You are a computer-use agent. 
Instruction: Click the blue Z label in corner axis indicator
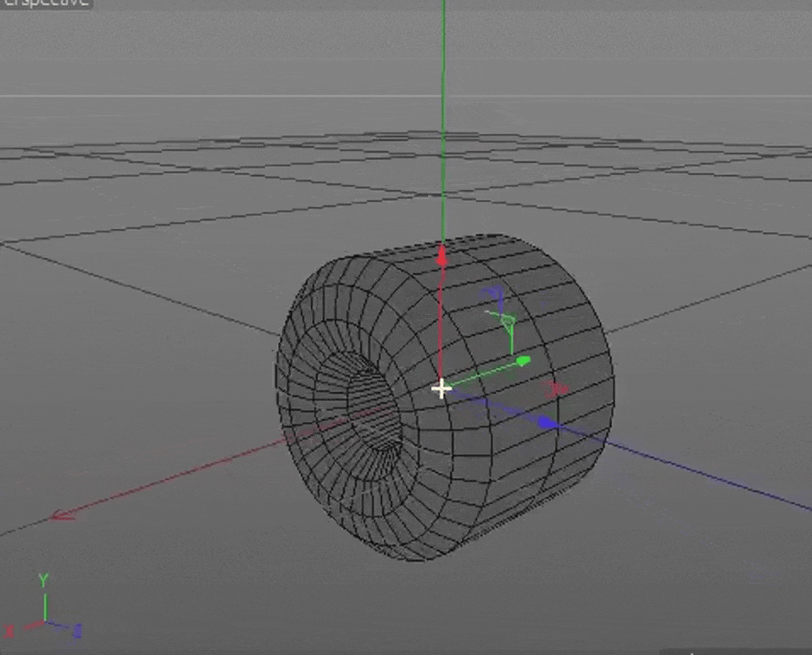[x=77, y=631]
